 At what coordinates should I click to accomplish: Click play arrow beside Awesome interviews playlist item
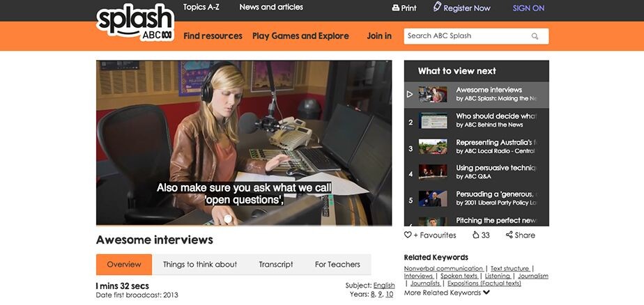(x=411, y=94)
